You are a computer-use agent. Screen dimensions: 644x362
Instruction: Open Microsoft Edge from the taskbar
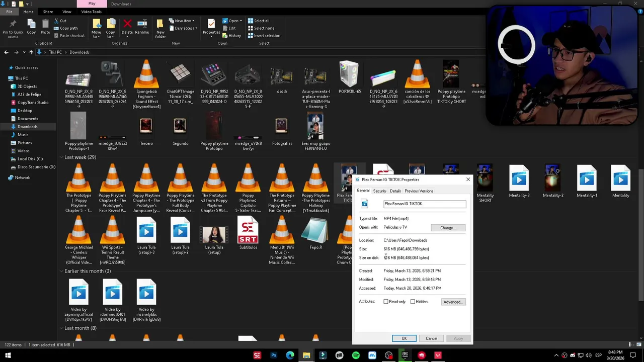290,355
